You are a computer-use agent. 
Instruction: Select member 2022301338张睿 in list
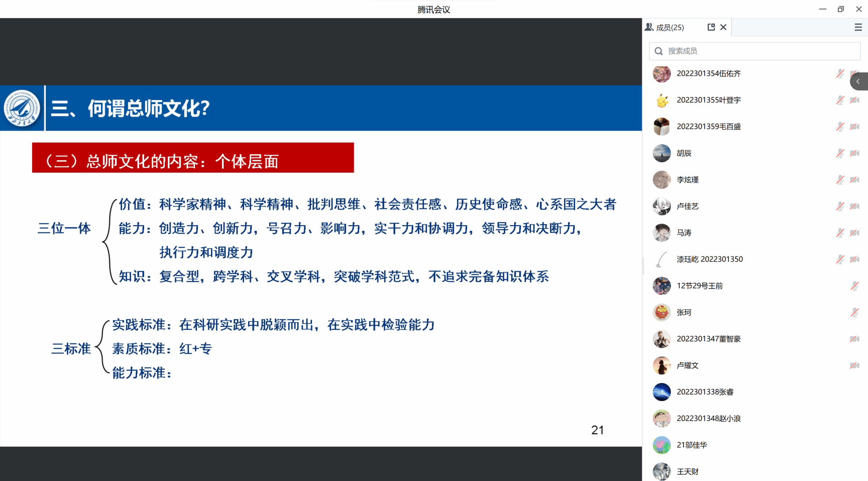(705, 392)
